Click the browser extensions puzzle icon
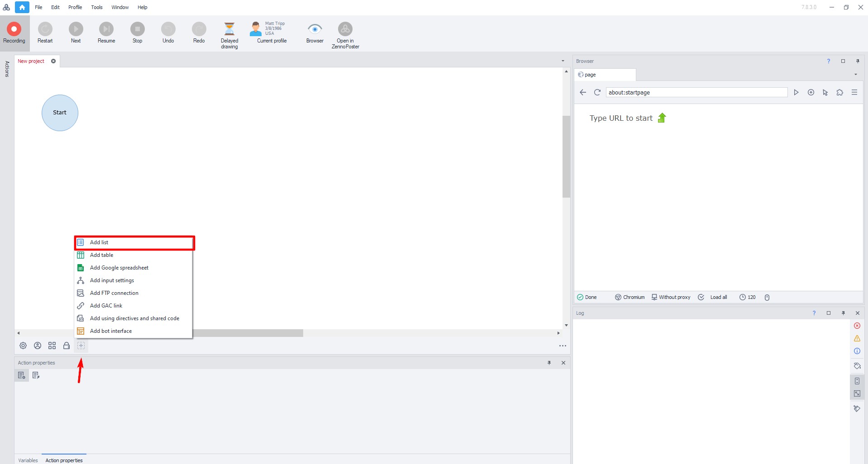This screenshot has height=464, width=868. [840, 92]
